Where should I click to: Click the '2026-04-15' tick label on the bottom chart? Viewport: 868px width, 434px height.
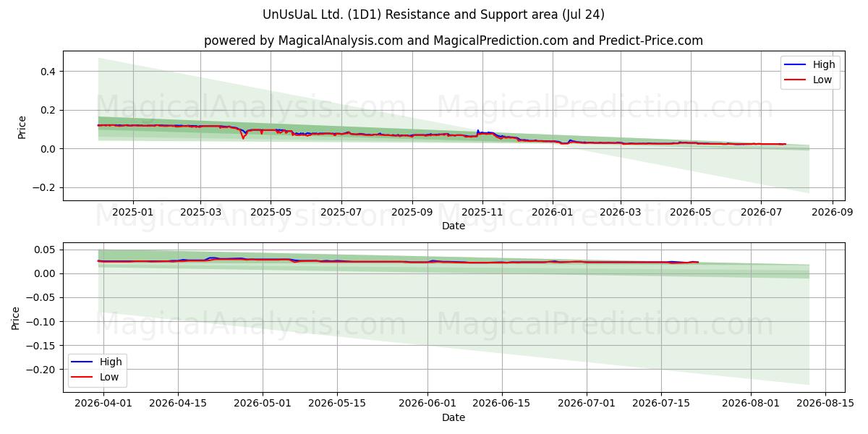point(178,404)
